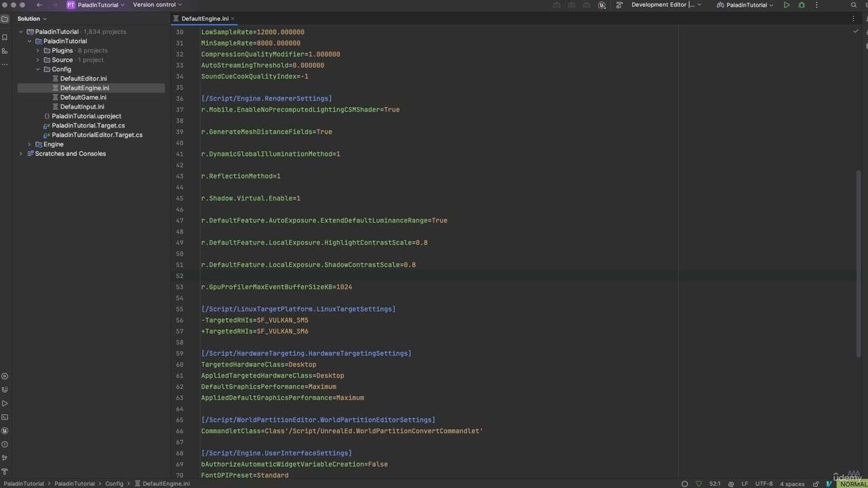The height and width of the screenshot is (488, 868).
Task: Open the Build tool window hammer icon
Action: 5,472
